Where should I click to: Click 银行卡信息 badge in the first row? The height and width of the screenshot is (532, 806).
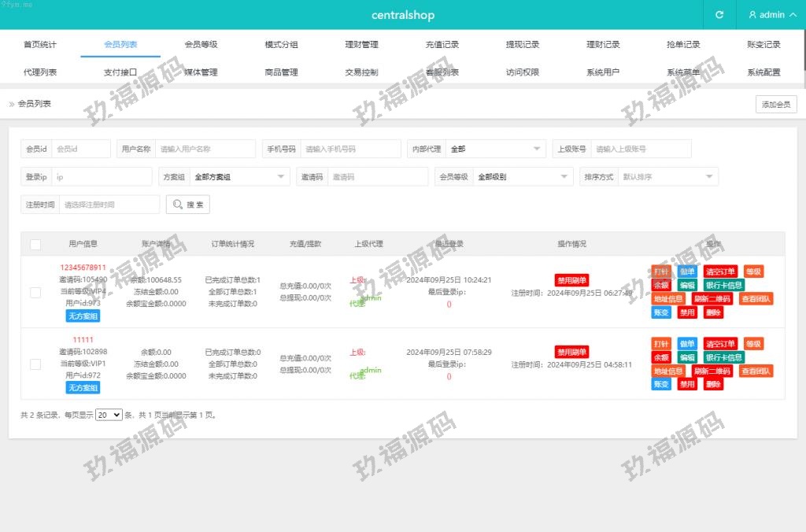[x=724, y=285]
